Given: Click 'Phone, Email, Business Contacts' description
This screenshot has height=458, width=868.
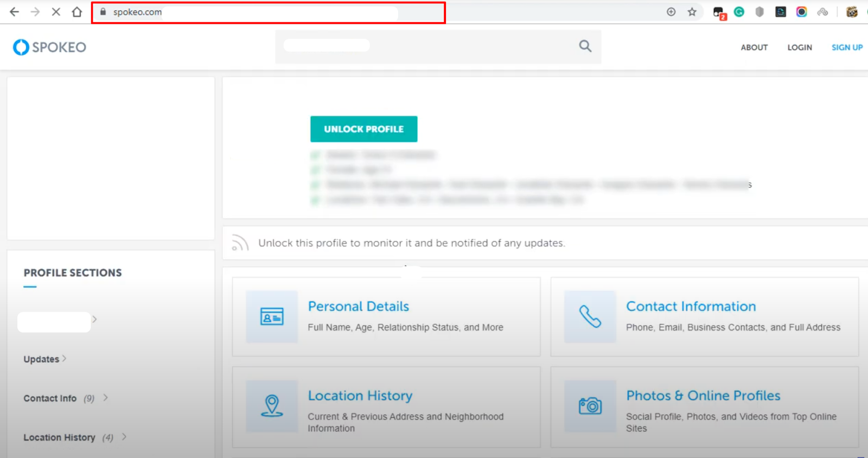Looking at the screenshot, I should pos(733,327).
